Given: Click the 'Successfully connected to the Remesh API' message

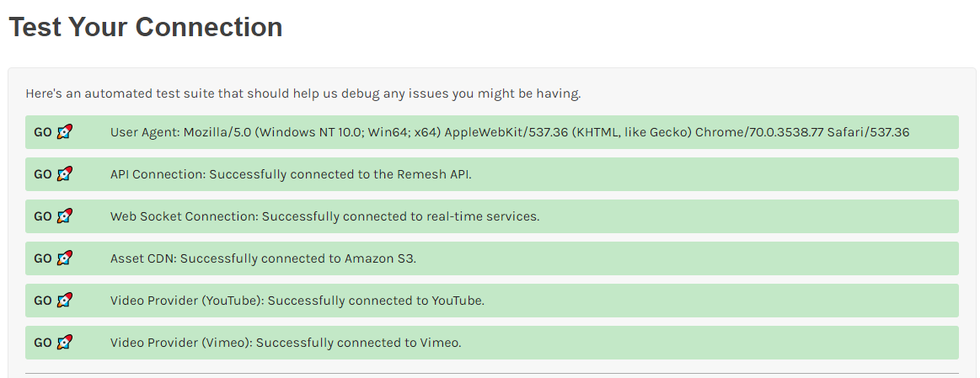Looking at the screenshot, I should pyautogui.click(x=340, y=174).
